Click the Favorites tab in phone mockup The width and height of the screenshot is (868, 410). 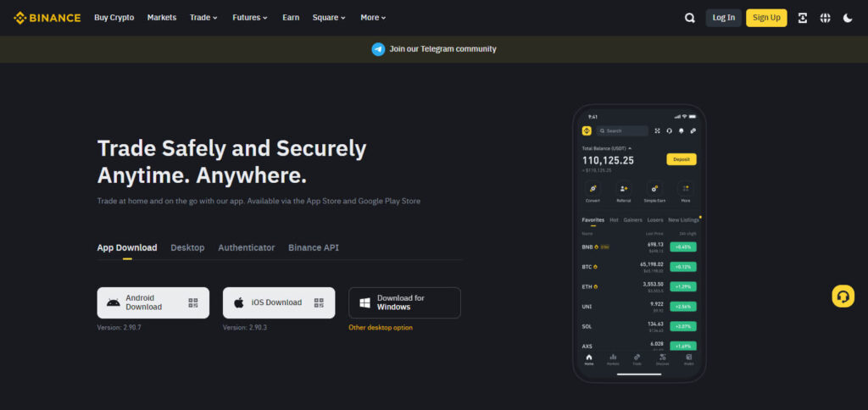click(x=593, y=220)
